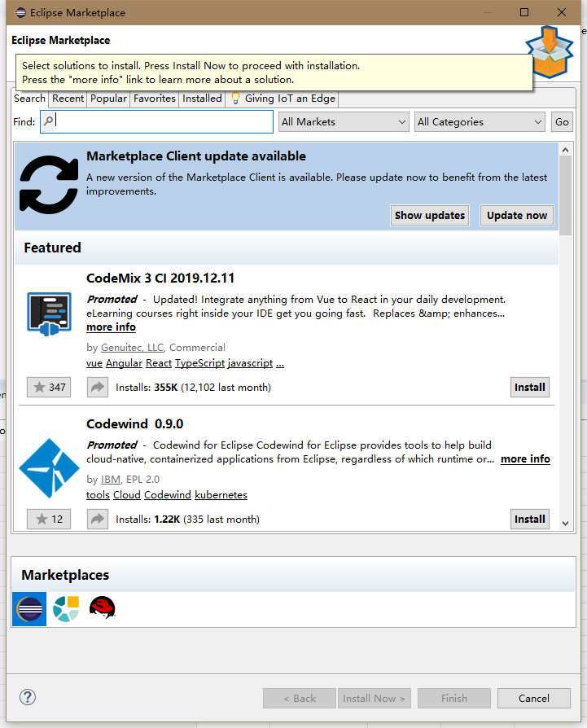The image size is (587, 728).
Task: Open the IBM vendor link
Action: (x=111, y=479)
